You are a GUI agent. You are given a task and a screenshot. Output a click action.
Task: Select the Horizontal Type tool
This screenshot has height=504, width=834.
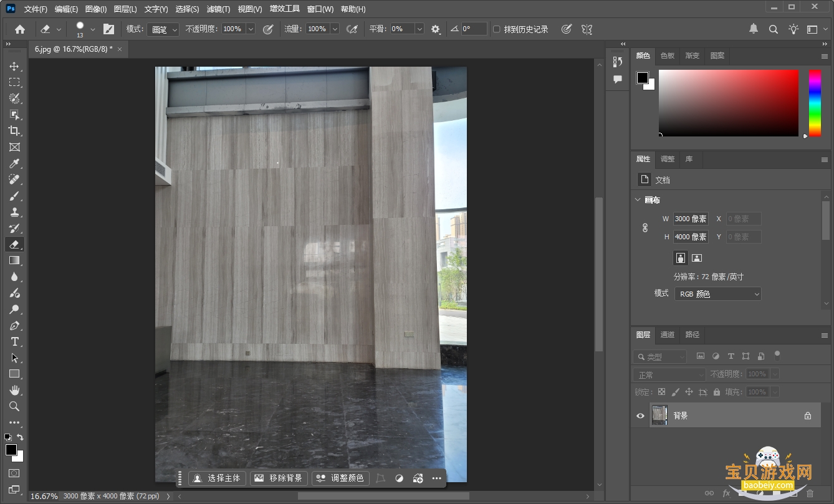pos(14,341)
